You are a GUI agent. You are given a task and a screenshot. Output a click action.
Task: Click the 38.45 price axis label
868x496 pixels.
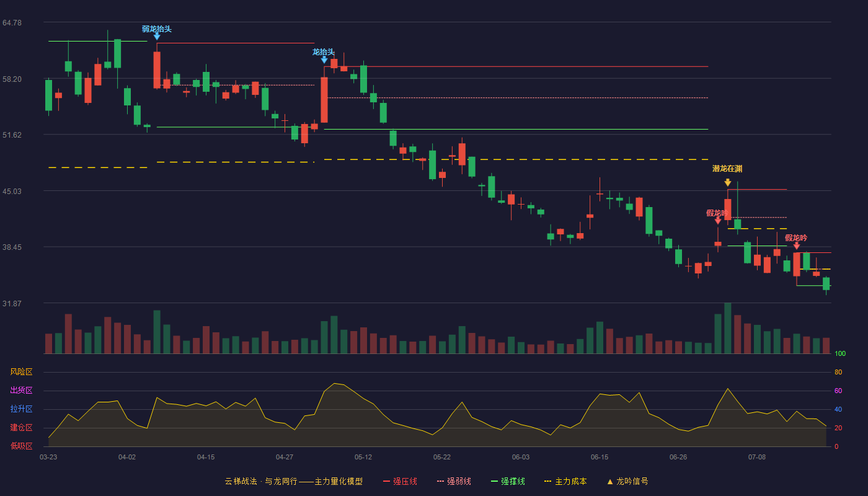click(12, 247)
